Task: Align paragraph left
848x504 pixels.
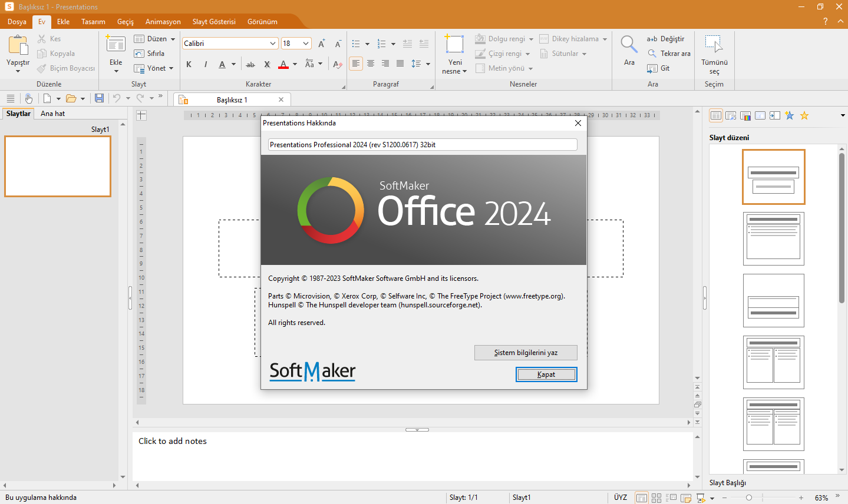Action: coord(356,64)
